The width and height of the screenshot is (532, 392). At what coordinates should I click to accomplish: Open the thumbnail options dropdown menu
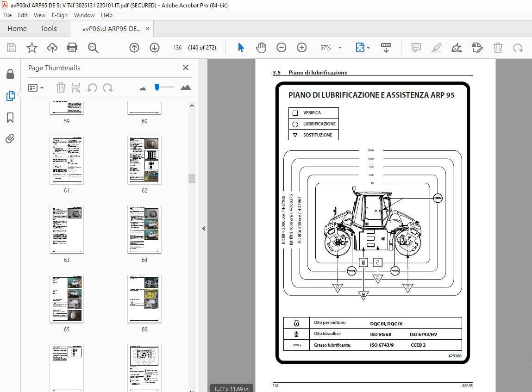(36, 88)
